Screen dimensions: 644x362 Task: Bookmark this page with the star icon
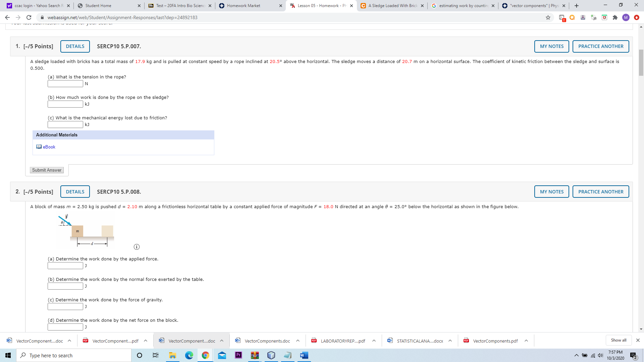pyautogui.click(x=548, y=17)
